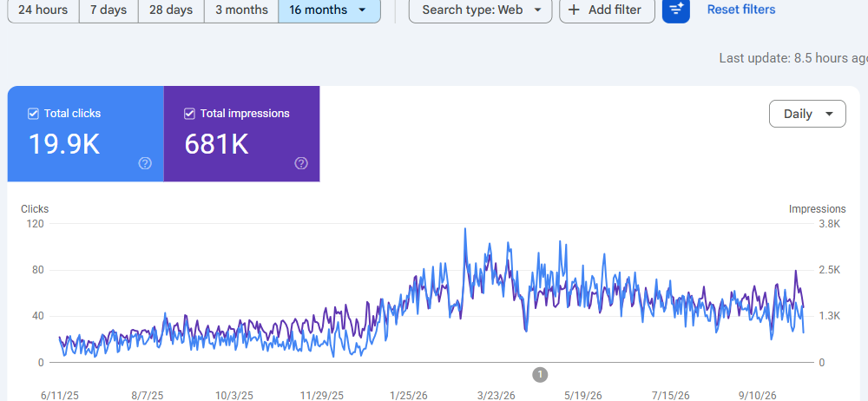Click the 2.5K impressions axis label
868x401 pixels.
(830, 270)
